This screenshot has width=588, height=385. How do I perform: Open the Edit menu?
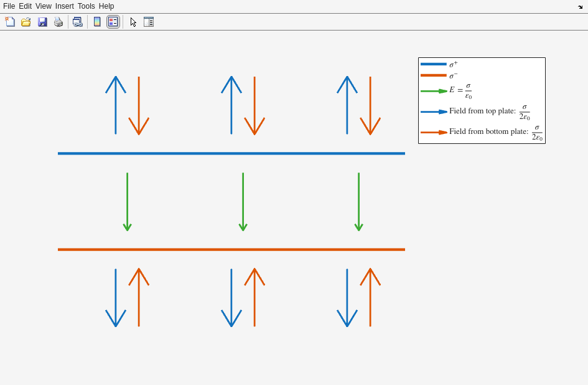click(x=25, y=6)
